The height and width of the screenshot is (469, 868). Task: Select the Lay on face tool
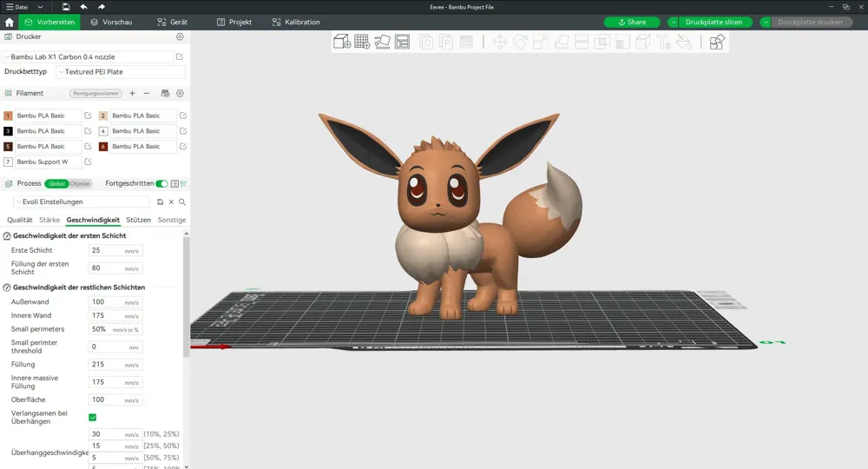coord(562,42)
